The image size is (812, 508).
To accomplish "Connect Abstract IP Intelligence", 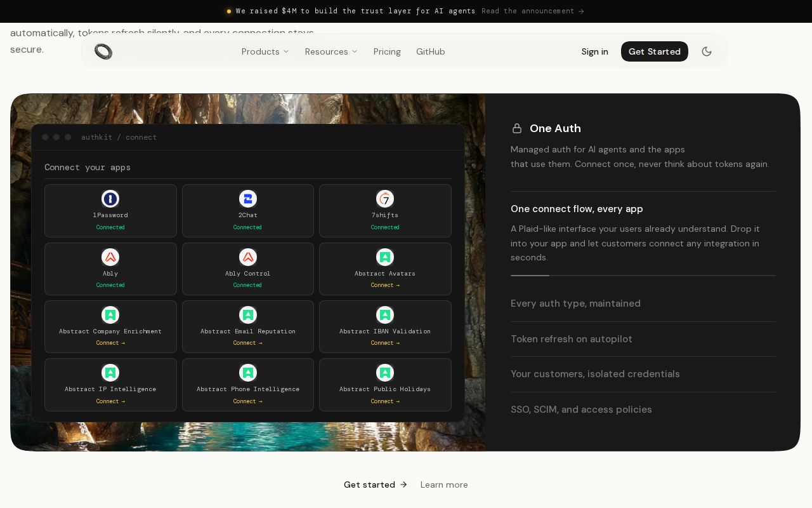I will 110,401.
